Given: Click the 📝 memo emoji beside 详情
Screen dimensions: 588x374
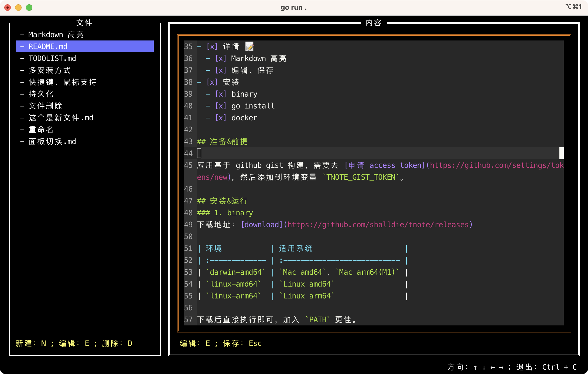Looking at the screenshot, I should tap(249, 46).
